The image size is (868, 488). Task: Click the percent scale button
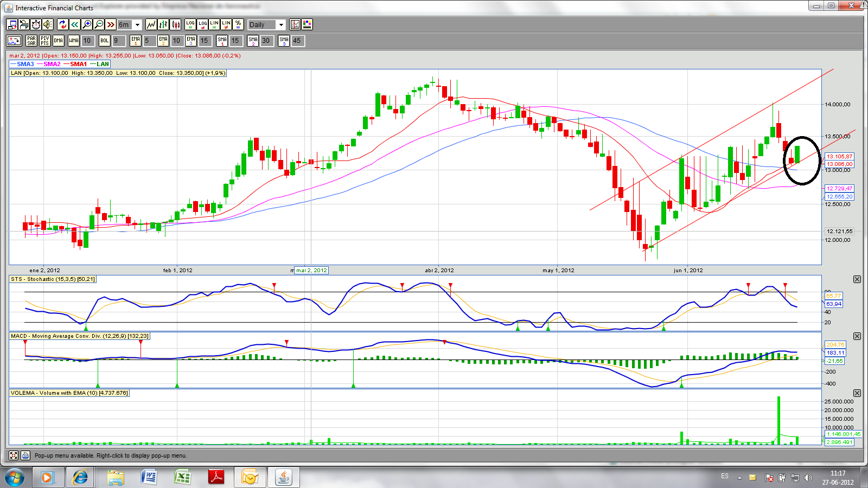(x=238, y=24)
